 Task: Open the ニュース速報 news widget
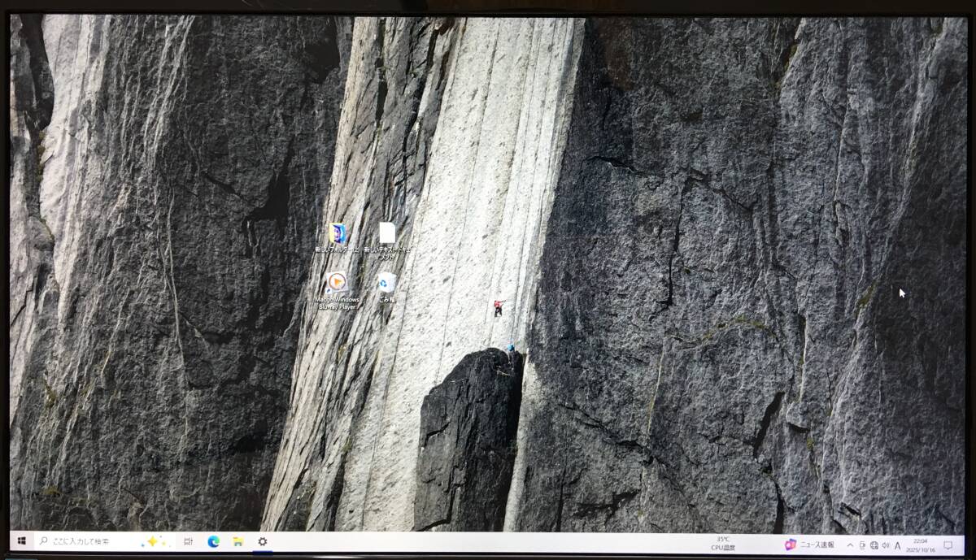point(809,545)
